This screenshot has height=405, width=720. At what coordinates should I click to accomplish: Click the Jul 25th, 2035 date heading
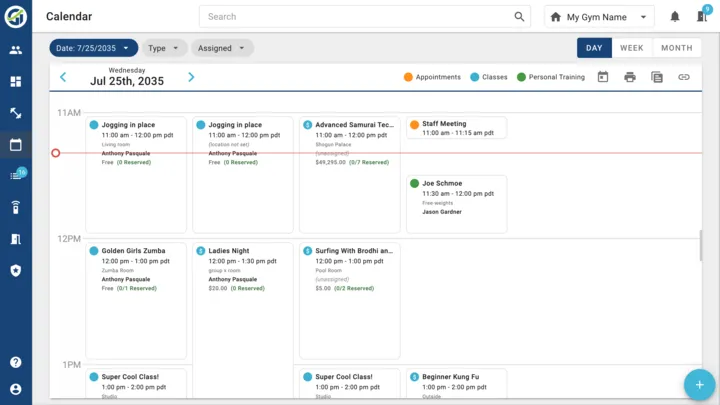pyautogui.click(x=127, y=81)
